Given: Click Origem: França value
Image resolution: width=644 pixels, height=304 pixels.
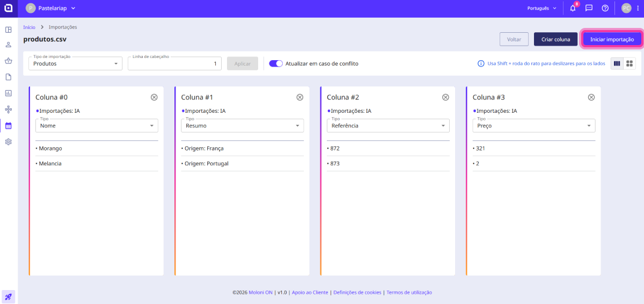Looking at the screenshot, I should pos(204,148).
